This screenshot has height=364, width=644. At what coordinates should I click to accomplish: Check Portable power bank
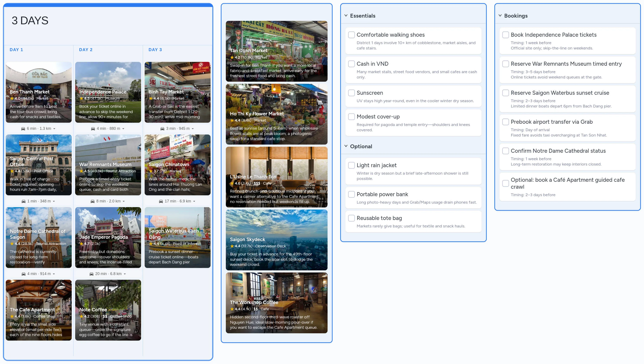coord(351,194)
